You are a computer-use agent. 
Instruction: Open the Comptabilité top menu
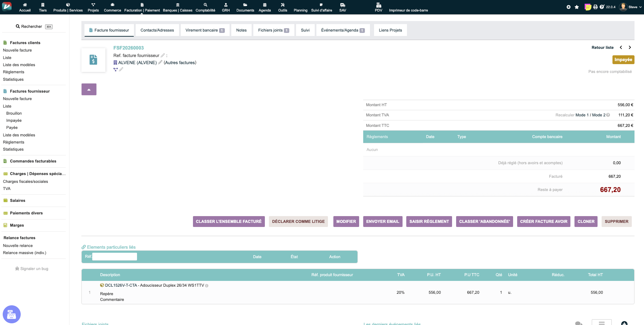point(205,7)
